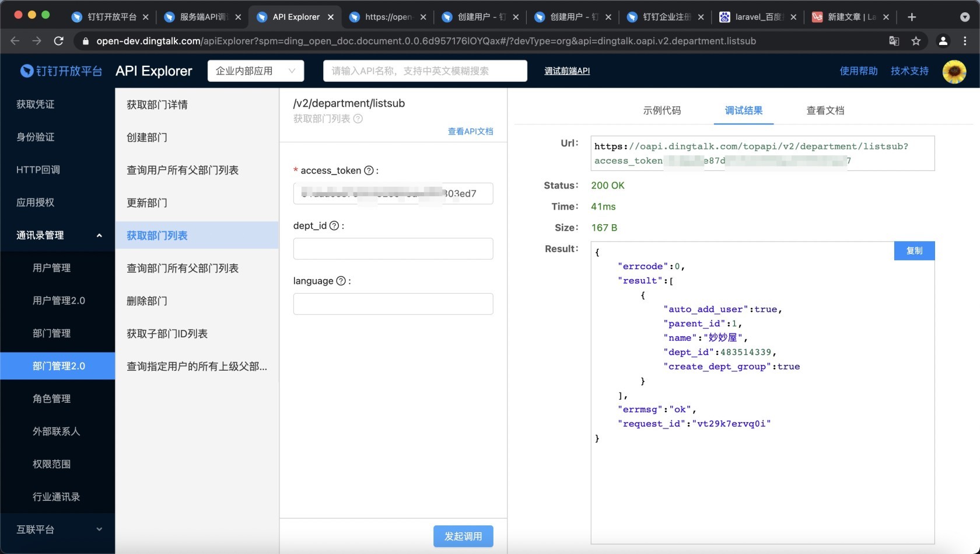Screen dimensions: 980x554
Task: Open 外部联系人 in the sidebar
Action: coord(58,431)
